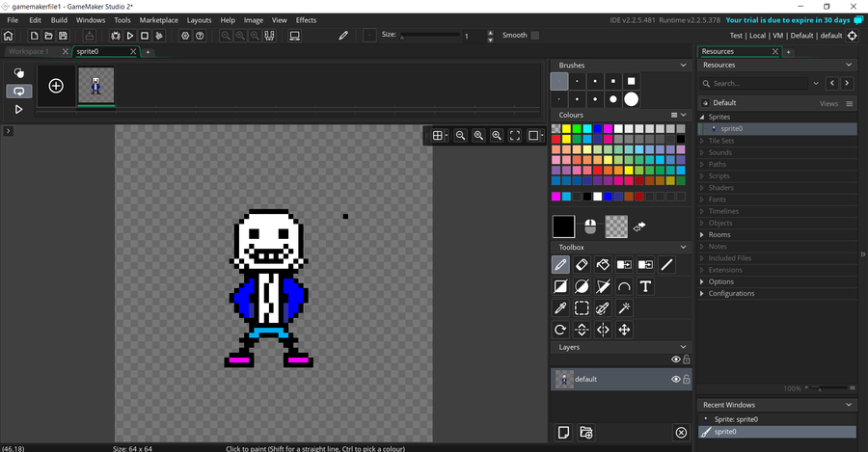
Task: Click the Clean project broom icon
Action: click(x=159, y=36)
